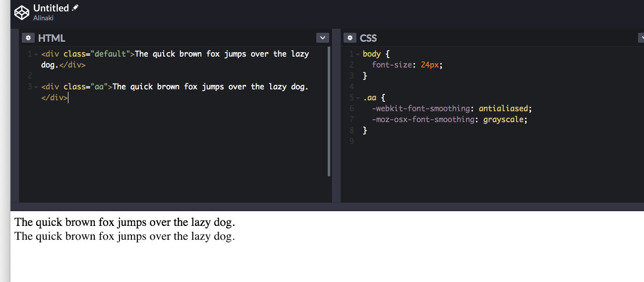Click the HTML panel heading
Screen dimensions: 644x282
(52, 38)
